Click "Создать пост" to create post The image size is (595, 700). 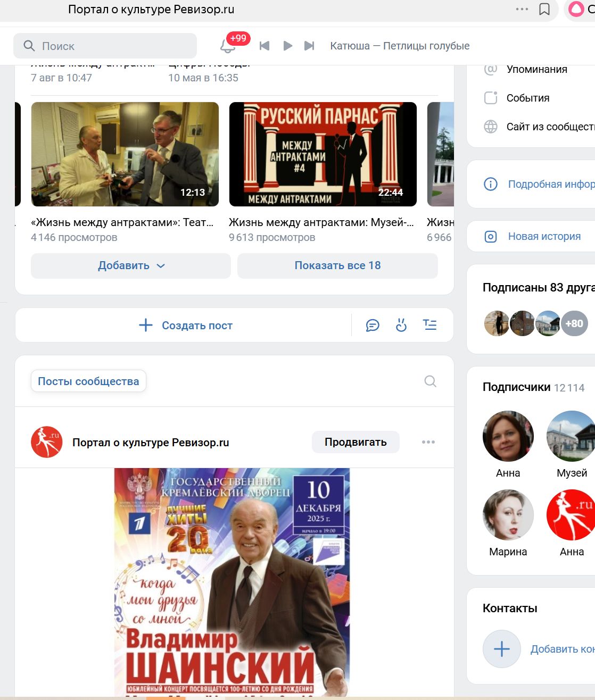coord(186,325)
